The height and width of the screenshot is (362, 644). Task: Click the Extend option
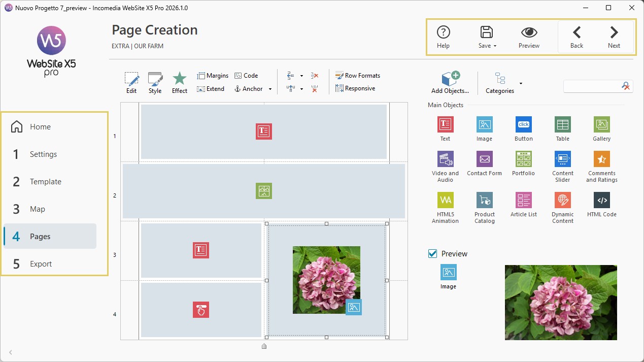point(211,89)
